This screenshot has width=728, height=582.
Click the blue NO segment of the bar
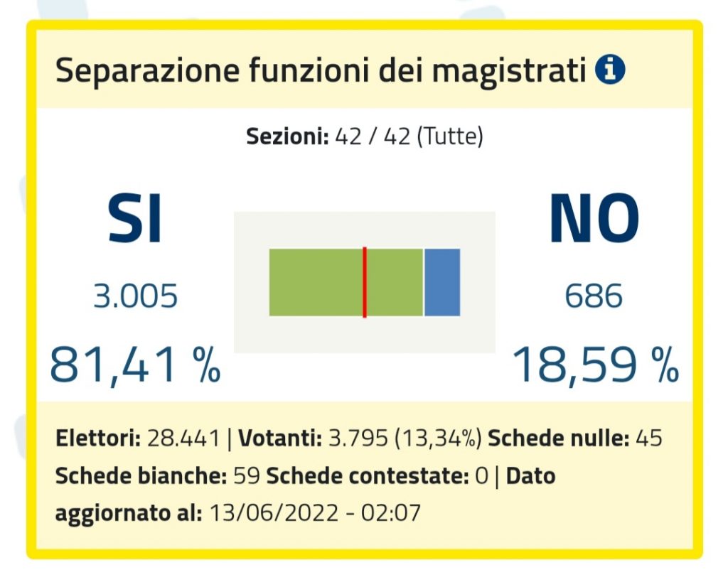[x=442, y=282]
